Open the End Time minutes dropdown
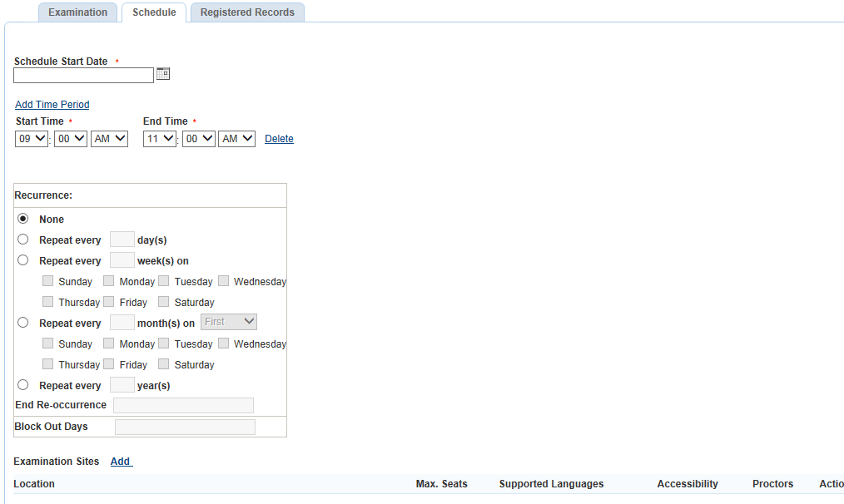The width and height of the screenshot is (844, 504). pos(198,139)
